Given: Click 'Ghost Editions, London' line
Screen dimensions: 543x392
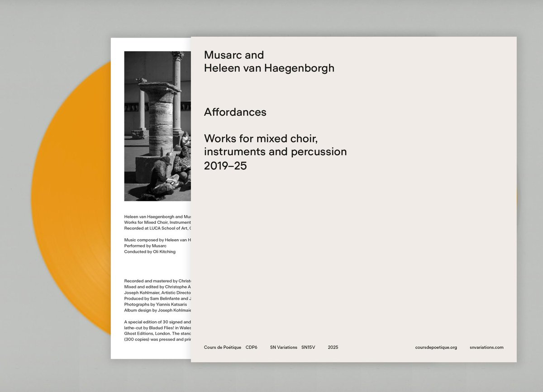Looking at the screenshot, I should (157, 334).
